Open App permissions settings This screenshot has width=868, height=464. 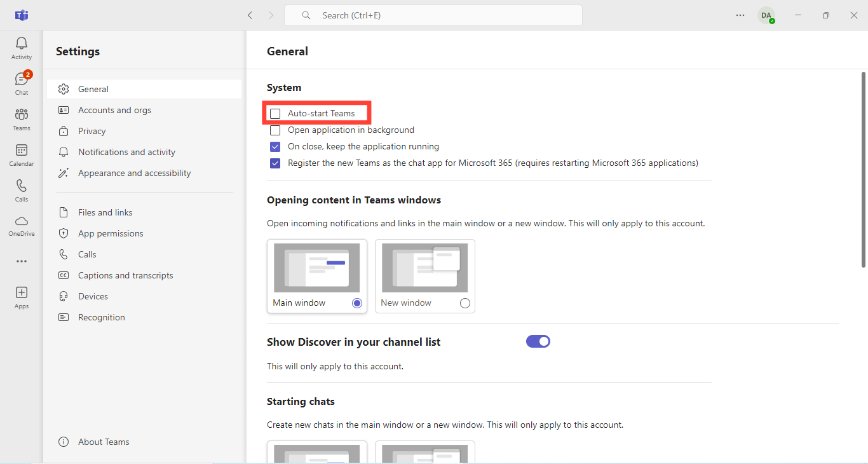(144, 233)
